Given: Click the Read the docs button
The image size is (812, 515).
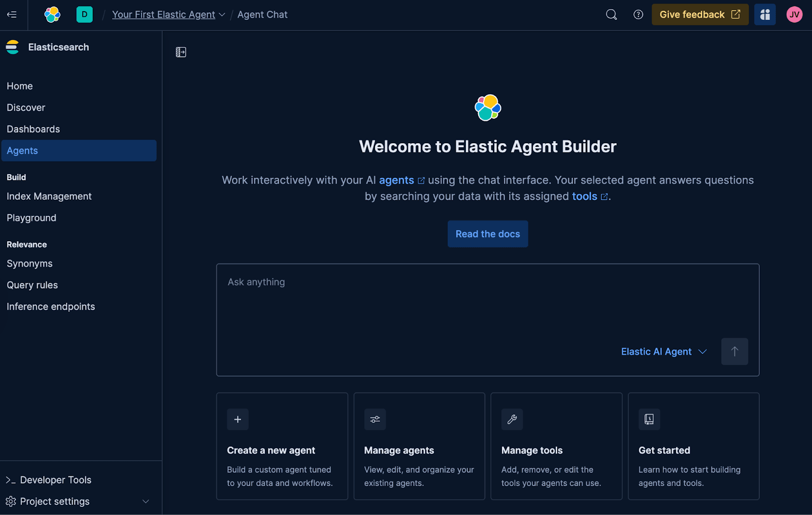Looking at the screenshot, I should click(x=487, y=234).
